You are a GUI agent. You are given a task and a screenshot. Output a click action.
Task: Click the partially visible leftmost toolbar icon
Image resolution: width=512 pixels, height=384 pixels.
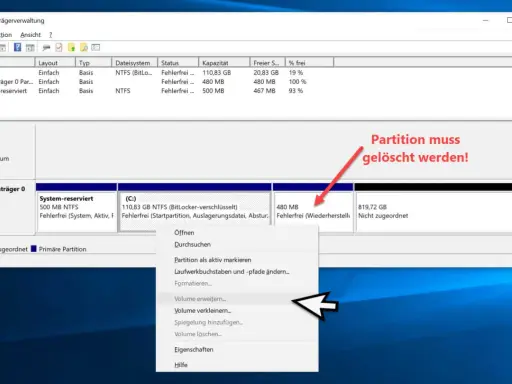click(x=3, y=48)
